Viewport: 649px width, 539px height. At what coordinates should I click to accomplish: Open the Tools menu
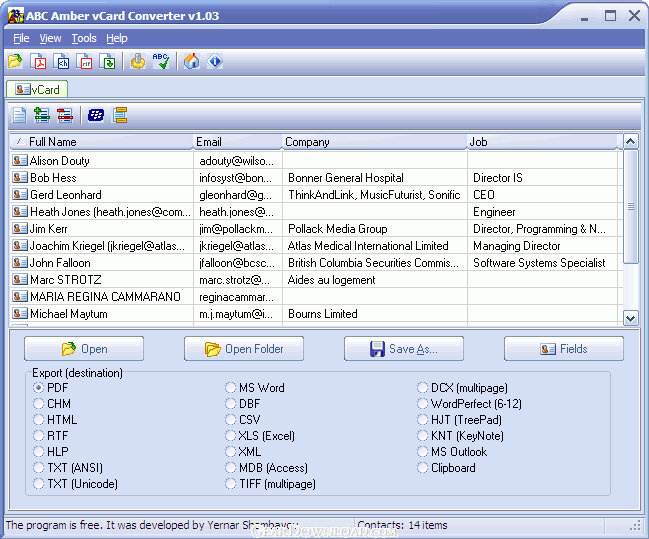84,38
